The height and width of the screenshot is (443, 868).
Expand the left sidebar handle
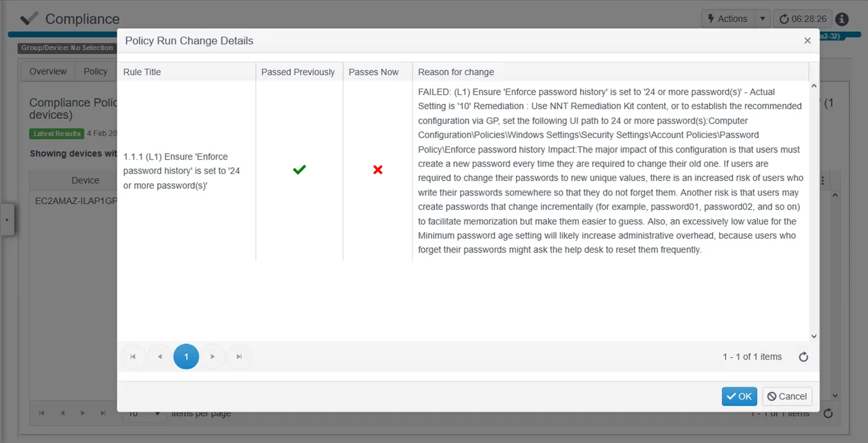pyautogui.click(x=6, y=220)
